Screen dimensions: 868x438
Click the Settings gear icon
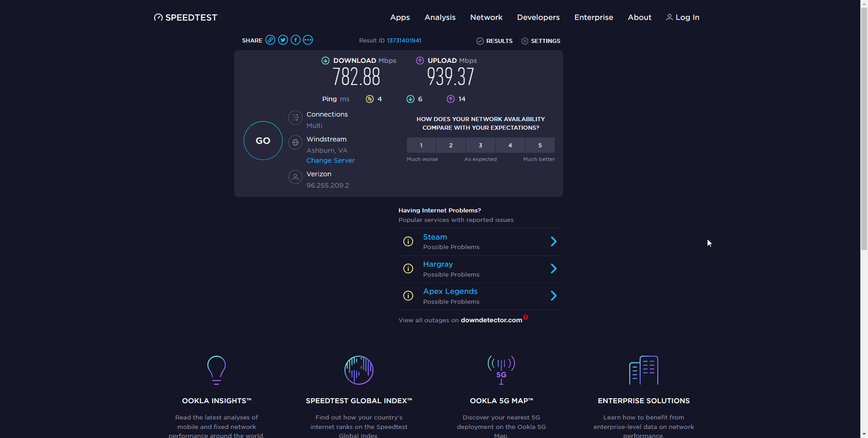click(525, 41)
